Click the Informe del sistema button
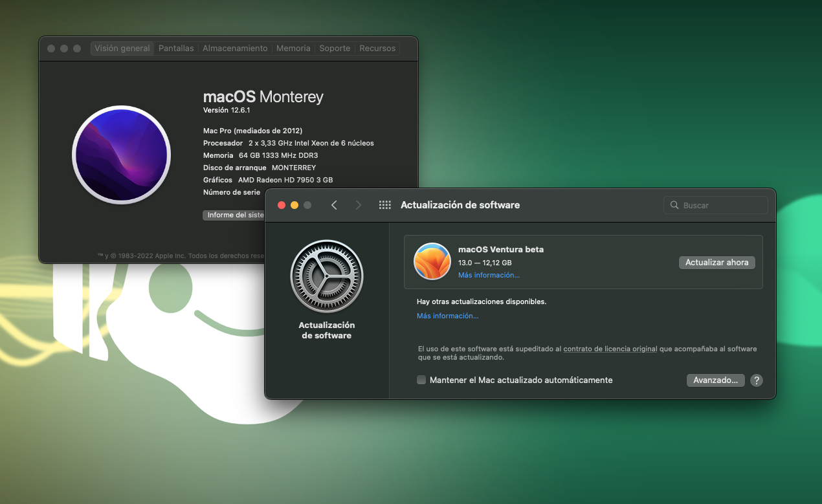The width and height of the screenshot is (822, 504). coord(235,215)
